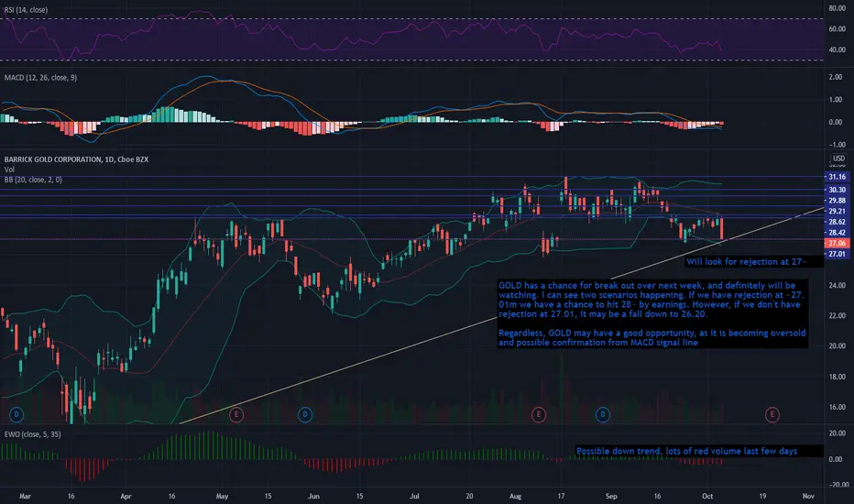
Task: Click the 2.00 value on MACD scale
Action: click(835, 77)
